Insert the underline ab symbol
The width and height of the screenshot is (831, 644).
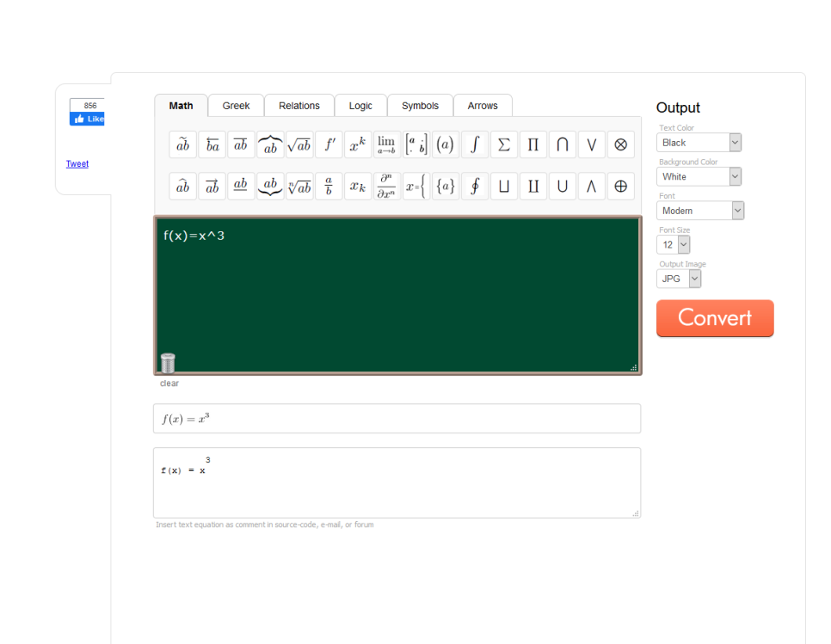pos(241,186)
